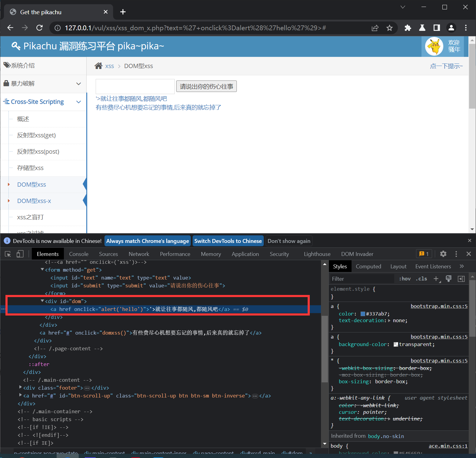Viewport: 476px width, 458px height.
Task: Click the inspect element picker icon
Action: coord(8,254)
